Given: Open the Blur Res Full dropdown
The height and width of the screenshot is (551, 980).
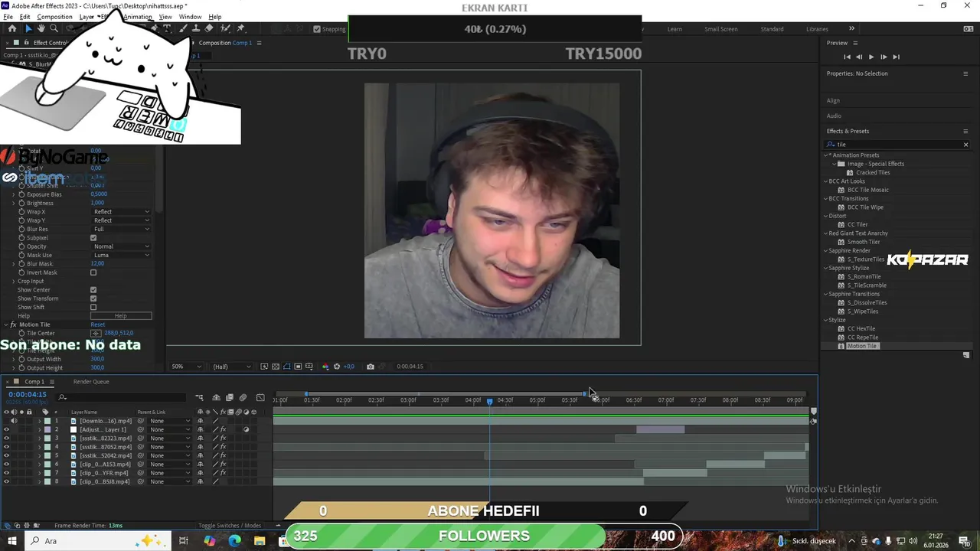Looking at the screenshot, I should click(121, 230).
